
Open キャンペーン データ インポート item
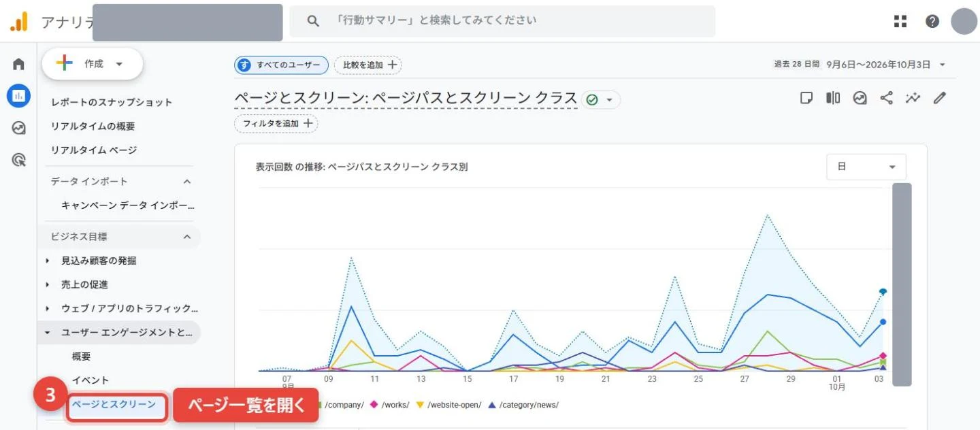click(x=128, y=205)
